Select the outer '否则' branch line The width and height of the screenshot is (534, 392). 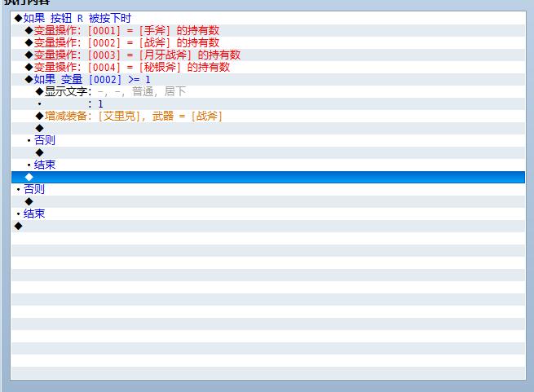pyautogui.click(x=268, y=189)
